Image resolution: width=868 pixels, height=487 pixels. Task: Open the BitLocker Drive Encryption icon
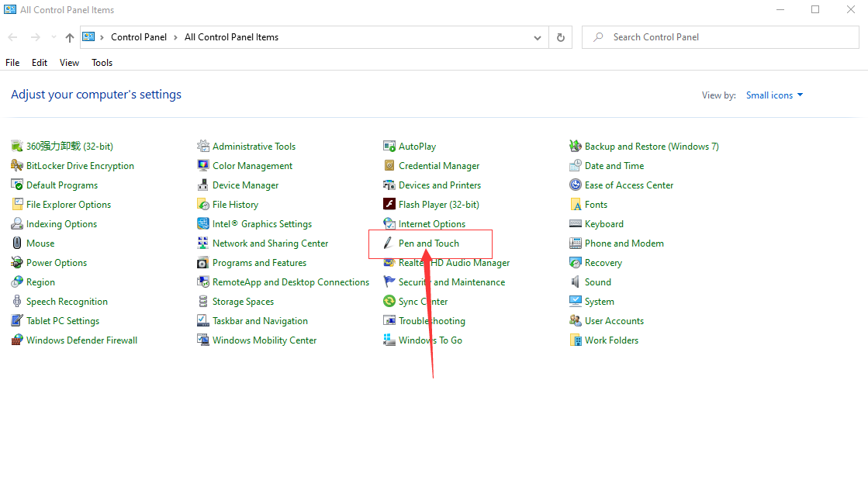pos(17,165)
